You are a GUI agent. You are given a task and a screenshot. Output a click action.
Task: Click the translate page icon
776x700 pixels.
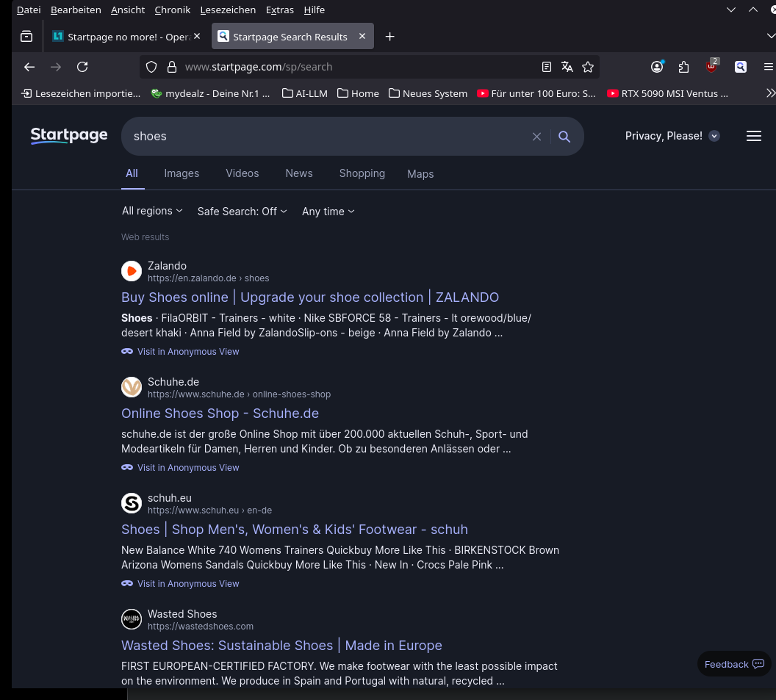click(567, 67)
